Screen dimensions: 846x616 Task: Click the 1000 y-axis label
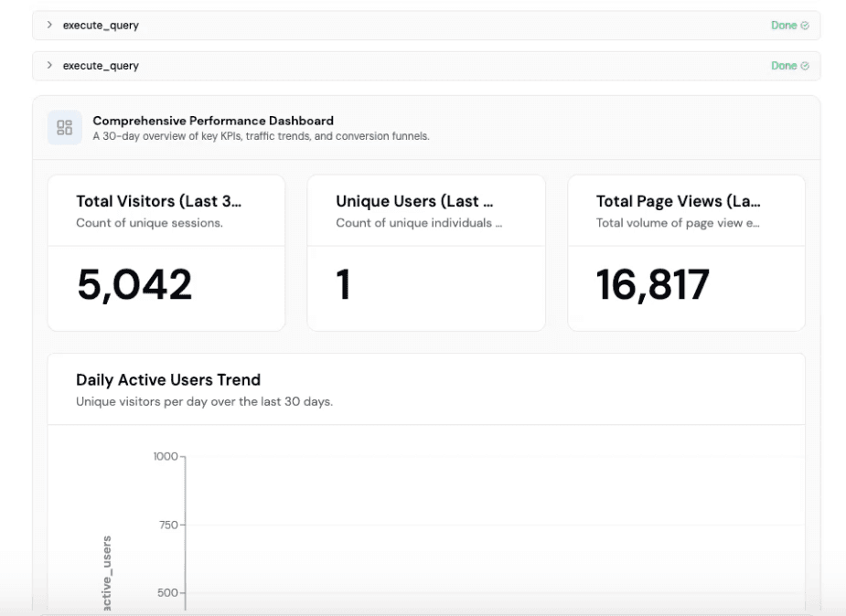(166, 456)
